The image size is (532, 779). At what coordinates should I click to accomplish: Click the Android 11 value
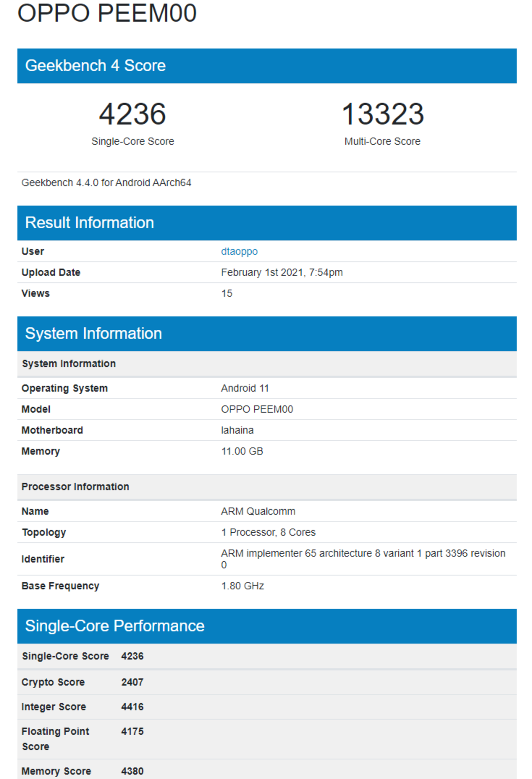tap(245, 389)
